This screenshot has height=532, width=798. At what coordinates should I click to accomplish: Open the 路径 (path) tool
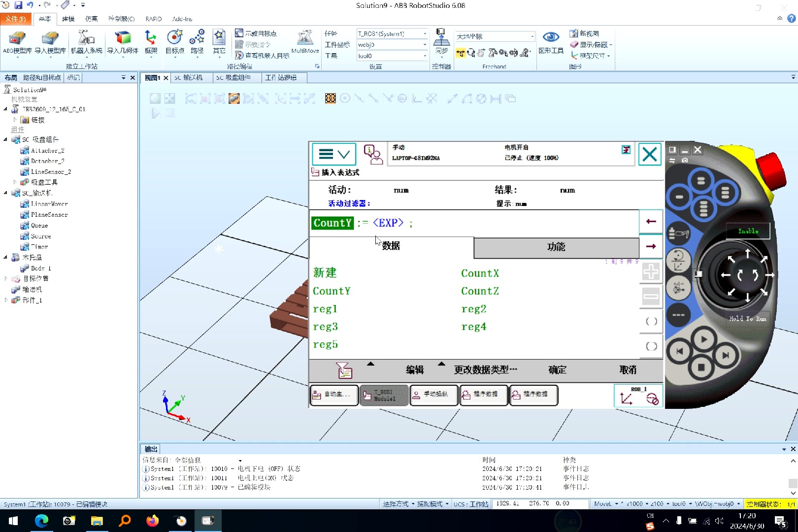click(x=197, y=42)
